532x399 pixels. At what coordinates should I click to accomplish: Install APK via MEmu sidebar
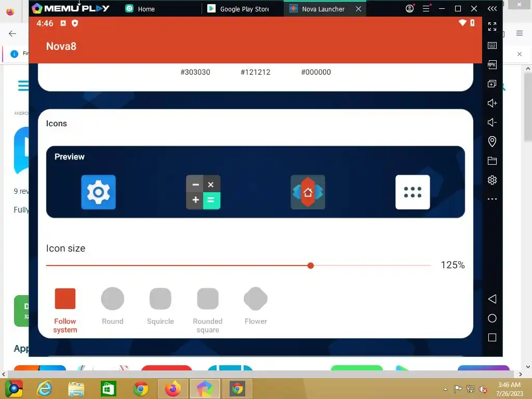492,65
